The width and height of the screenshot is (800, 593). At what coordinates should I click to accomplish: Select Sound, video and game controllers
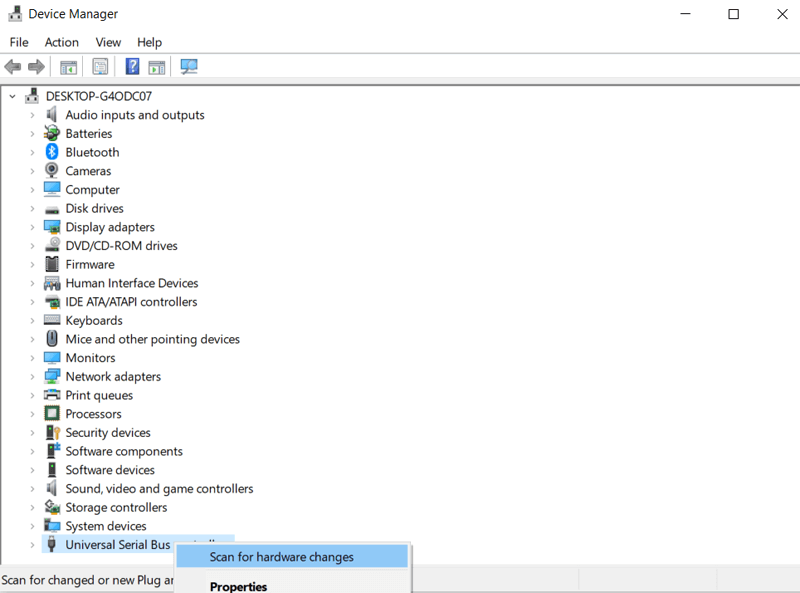tap(159, 489)
